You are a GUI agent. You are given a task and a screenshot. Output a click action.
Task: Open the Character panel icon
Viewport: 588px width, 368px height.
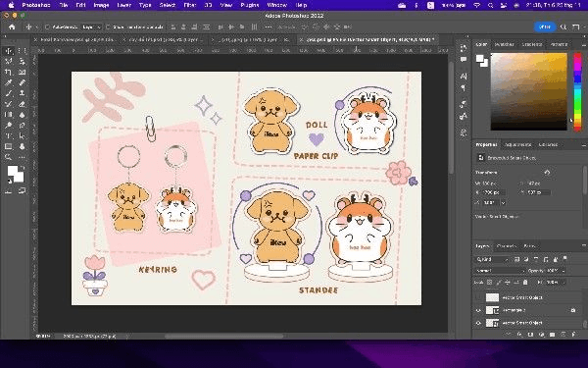(x=464, y=76)
